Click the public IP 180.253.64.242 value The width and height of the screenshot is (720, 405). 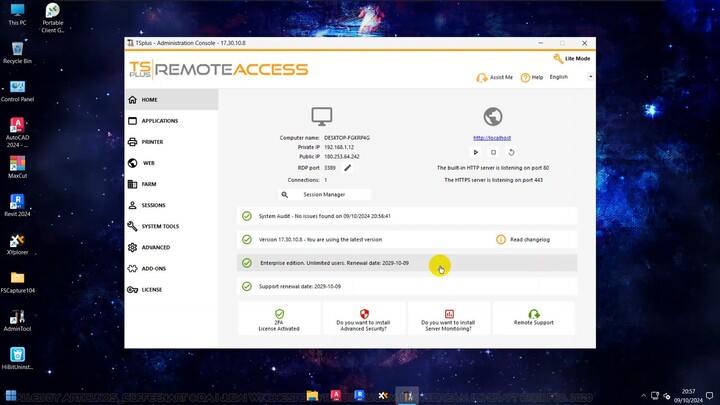pyautogui.click(x=342, y=157)
